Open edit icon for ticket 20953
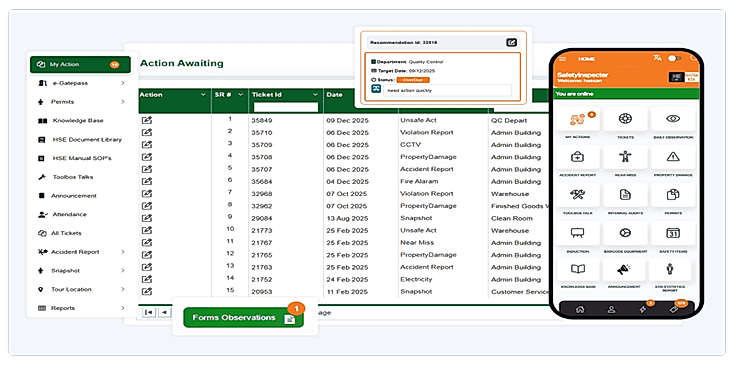The width and height of the screenshot is (736, 368). (x=147, y=291)
